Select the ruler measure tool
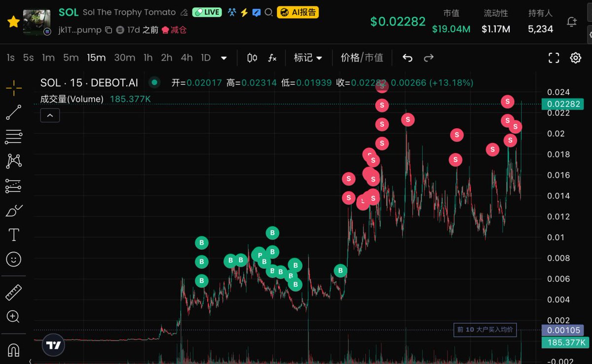Screen dimensions: 592x364 [13, 292]
